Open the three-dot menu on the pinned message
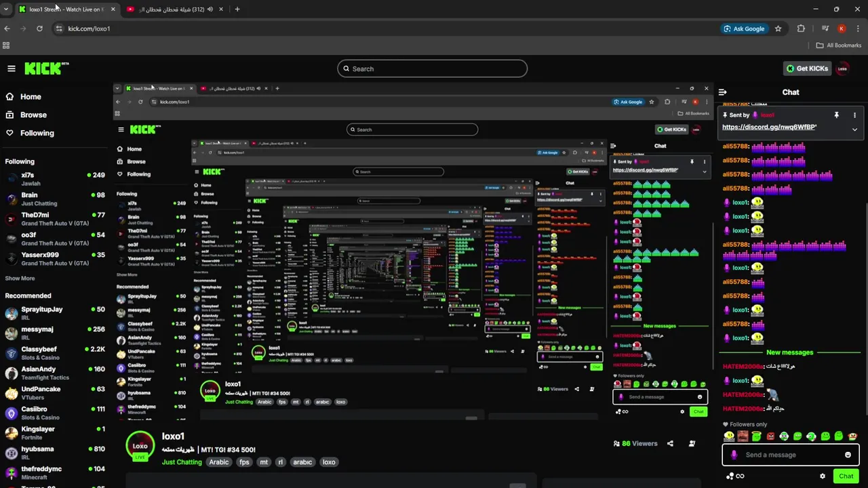The image size is (868, 488). [854, 115]
